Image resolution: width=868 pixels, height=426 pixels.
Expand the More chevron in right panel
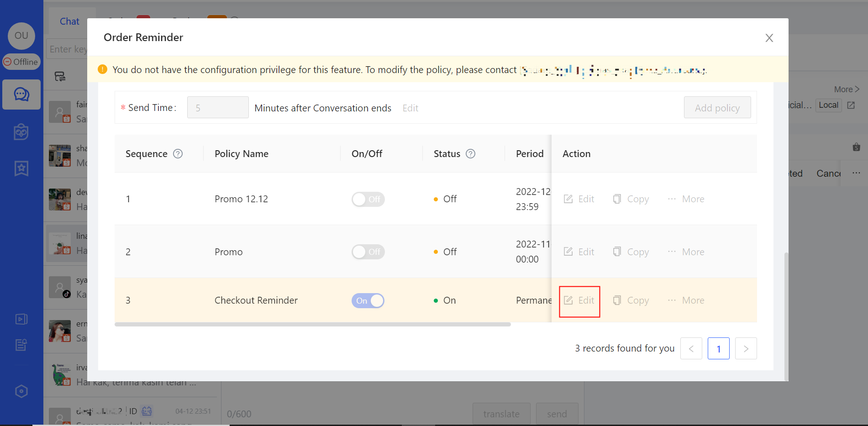847,89
